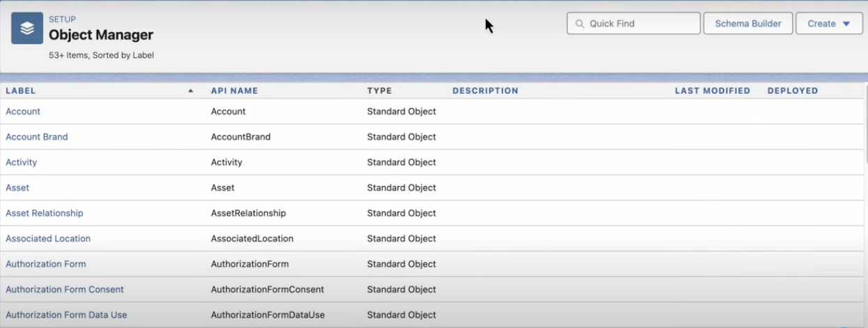Click the Quick Find magnifier icon

(579, 24)
